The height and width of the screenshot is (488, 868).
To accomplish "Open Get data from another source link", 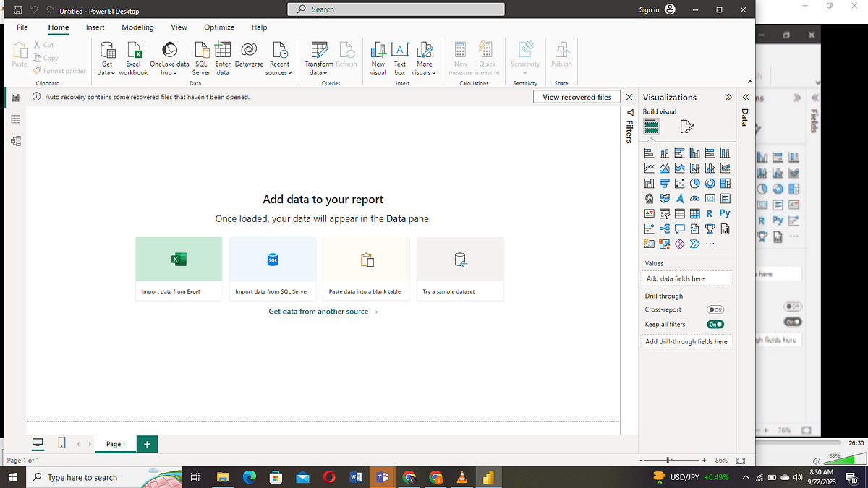I will coord(323,311).
